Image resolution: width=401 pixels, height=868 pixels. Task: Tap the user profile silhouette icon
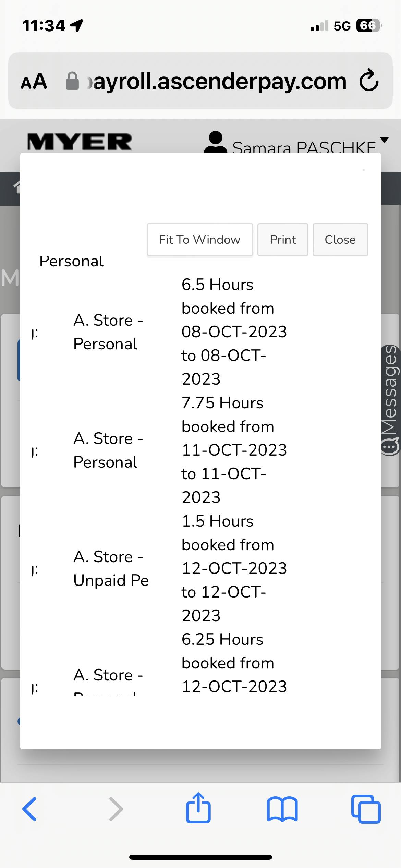point(215,142)
